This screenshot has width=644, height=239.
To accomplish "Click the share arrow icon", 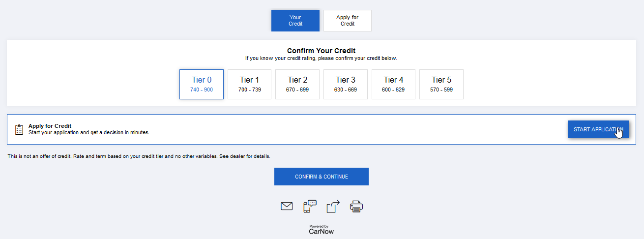I will (333, 206).
